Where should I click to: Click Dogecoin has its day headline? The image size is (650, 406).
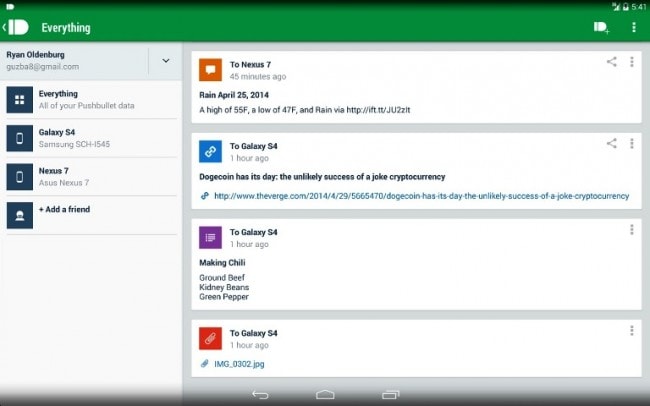coord(322,177)
